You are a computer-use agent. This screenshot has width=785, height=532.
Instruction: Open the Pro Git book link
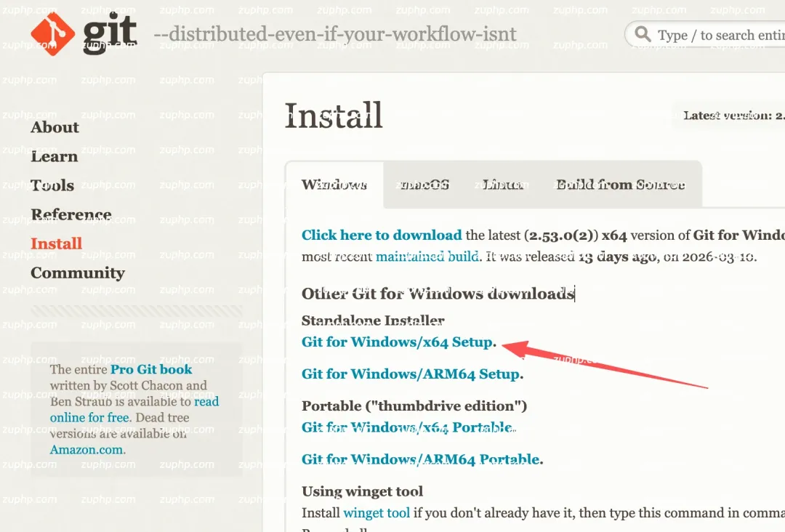(x=151, y=369)
